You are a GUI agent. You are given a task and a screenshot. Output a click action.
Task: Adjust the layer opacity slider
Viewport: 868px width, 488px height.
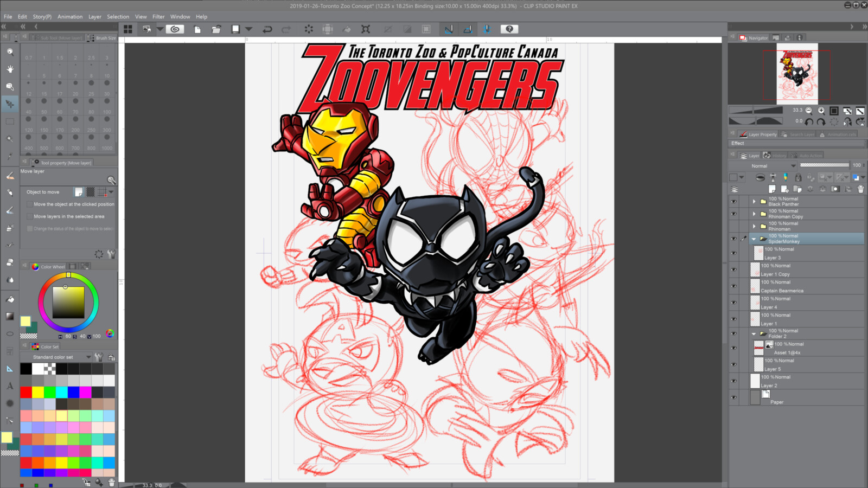[825, 165]
